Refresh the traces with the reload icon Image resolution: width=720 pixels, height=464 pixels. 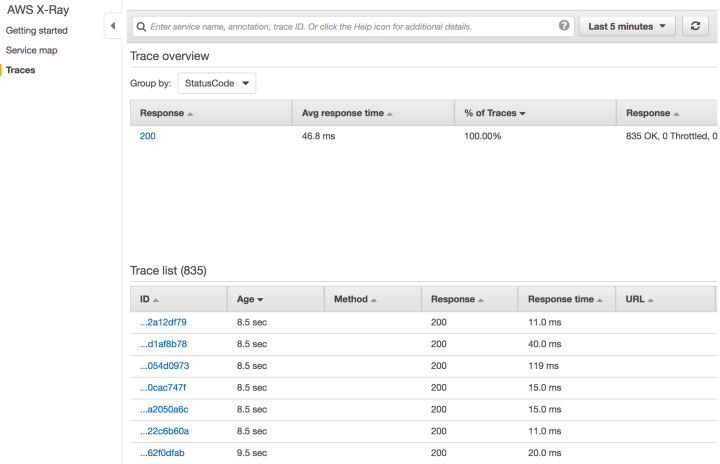pos(695,26)
